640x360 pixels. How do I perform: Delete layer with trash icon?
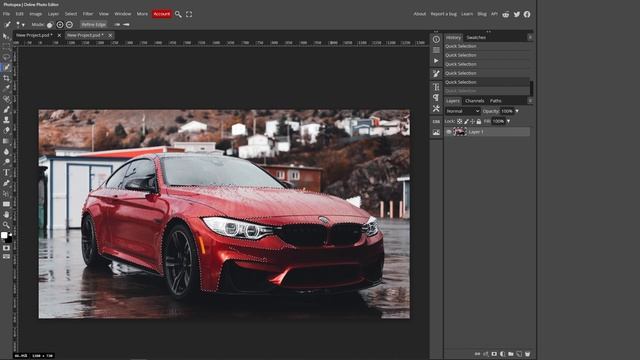click(527, 354)
